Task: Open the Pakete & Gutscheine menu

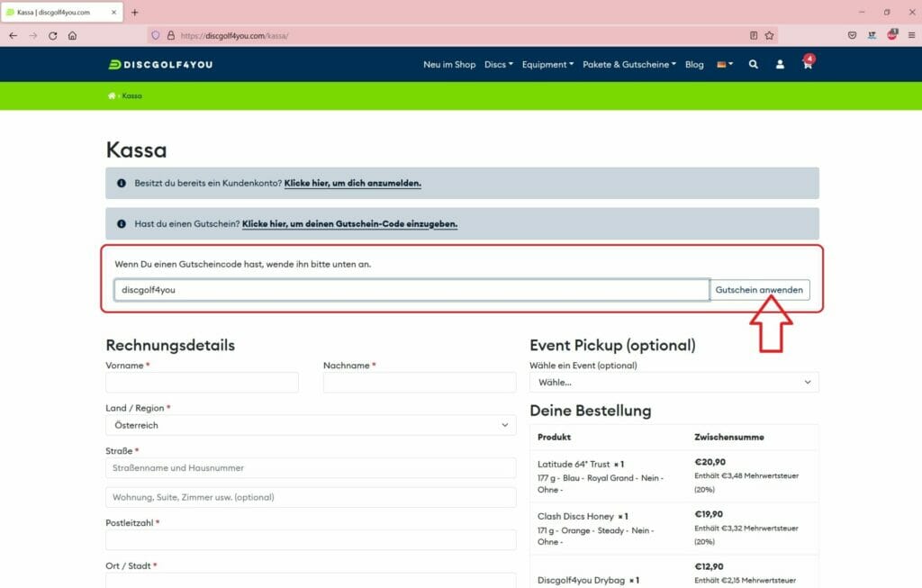Action: pyautogui.click(x=628, y=65)
